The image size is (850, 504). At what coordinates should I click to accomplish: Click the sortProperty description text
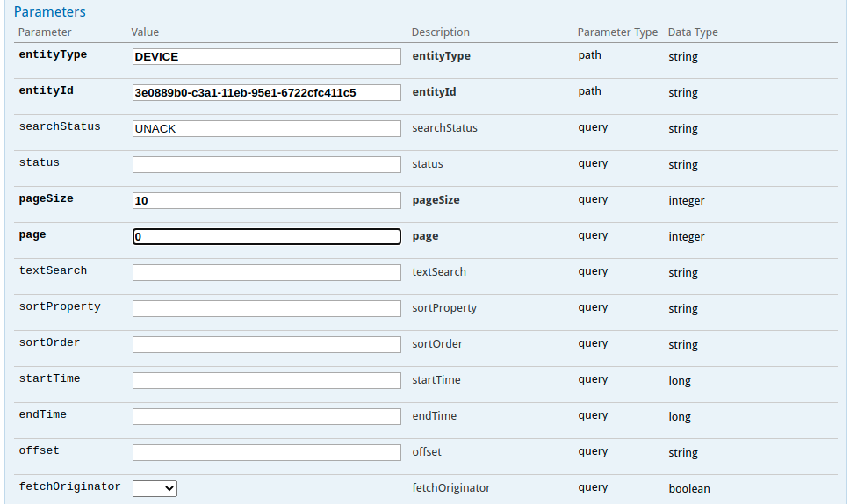[x=444, y=308]
